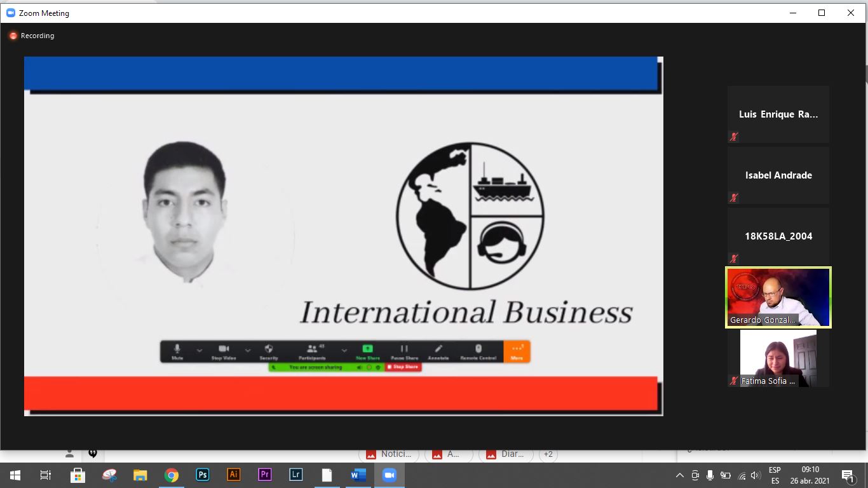
Task: Open Illustrator from the taskbar
Action: [x=233, y=475]
